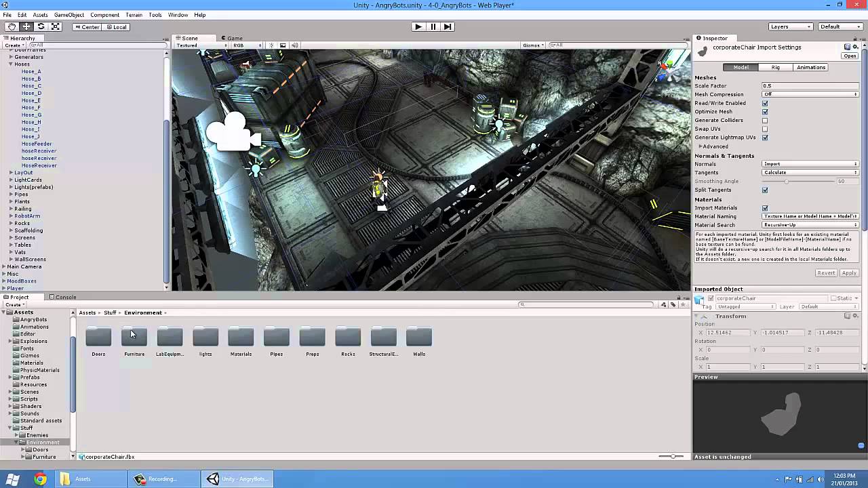Switch to the Recording app in taskbar
The image size is (868, 488).
click(x=165, y=479)
